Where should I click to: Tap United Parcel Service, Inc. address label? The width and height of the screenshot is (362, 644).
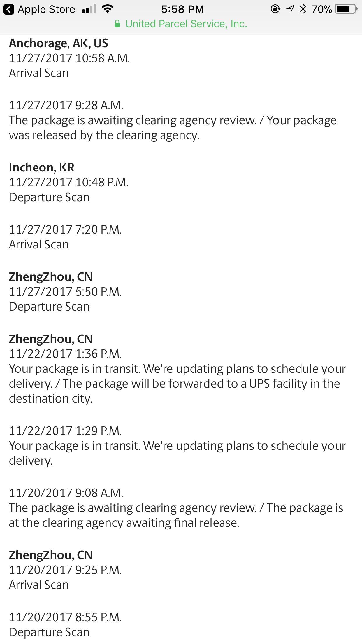pos(186,24)
